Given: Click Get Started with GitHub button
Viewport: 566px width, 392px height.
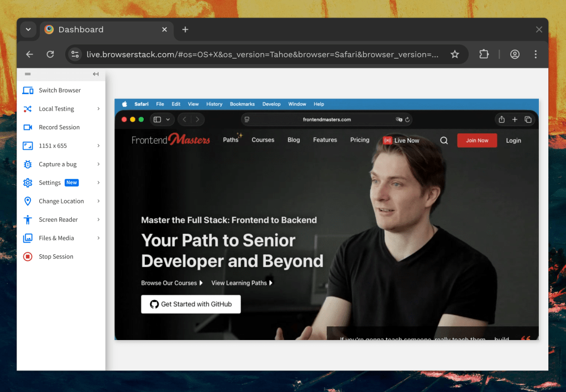Looking at the screenshot, I should tap(191, 304).
